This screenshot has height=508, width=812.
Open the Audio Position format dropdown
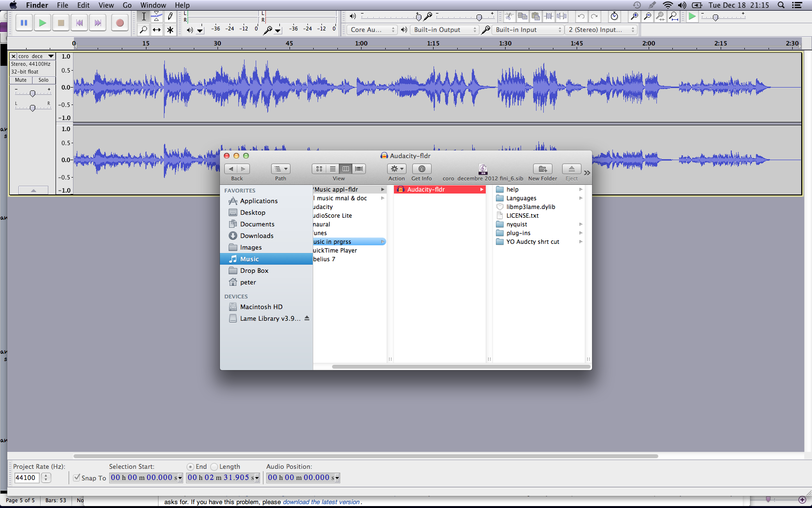click(x=337, y=478)
